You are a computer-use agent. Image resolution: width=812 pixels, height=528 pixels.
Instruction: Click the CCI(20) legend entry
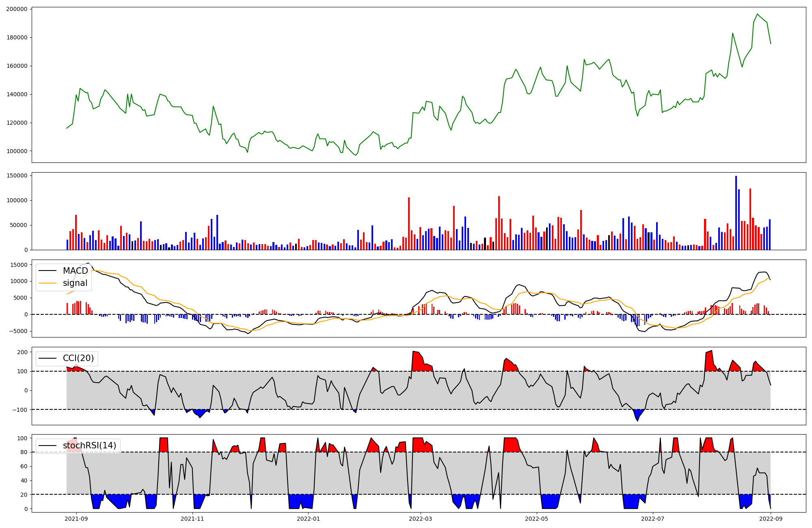coord(78,358)
